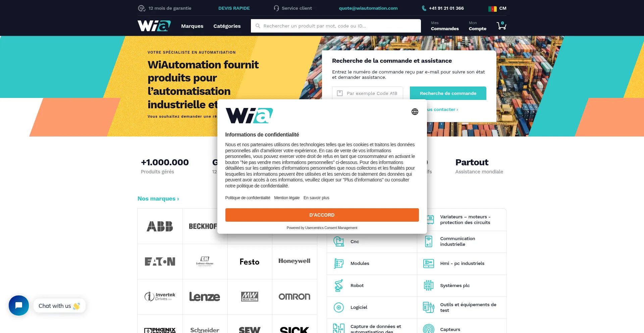Accept cookies with the D'ACCORD button
The image size is (644, 333).
click(322, 215)
